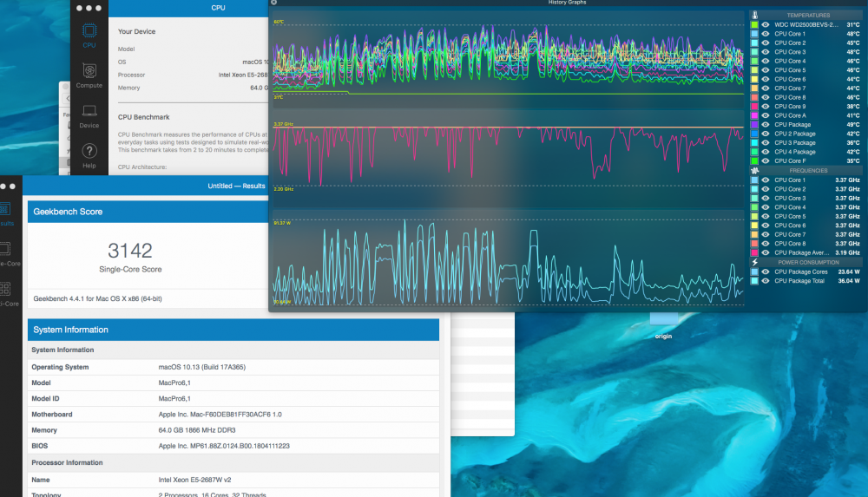The height and width of the screenshot is (497, 868).
Task: Click the 23.64 W power value
Action: tap(849, 271)
